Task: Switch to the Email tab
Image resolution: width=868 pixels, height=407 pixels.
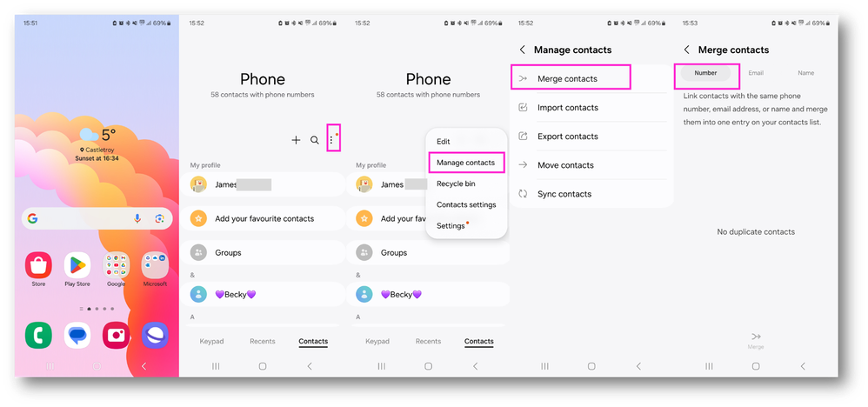Action: (x=756, y=73)
